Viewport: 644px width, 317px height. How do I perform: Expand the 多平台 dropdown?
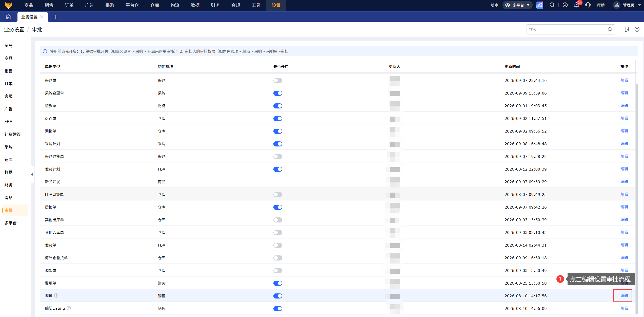(x=518, y=5)
